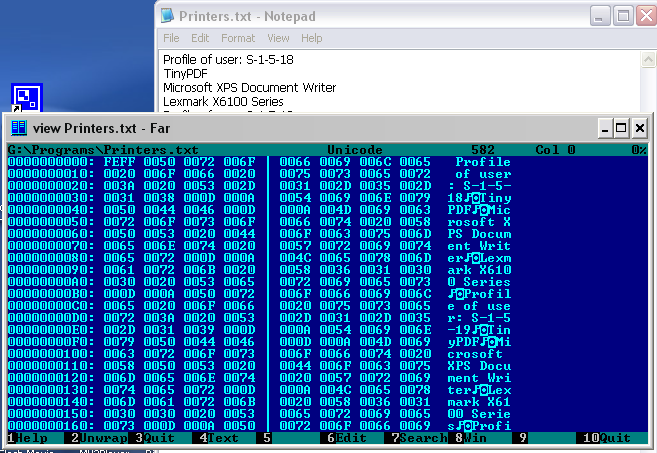Open the Edit menu in Notepad

201,38
